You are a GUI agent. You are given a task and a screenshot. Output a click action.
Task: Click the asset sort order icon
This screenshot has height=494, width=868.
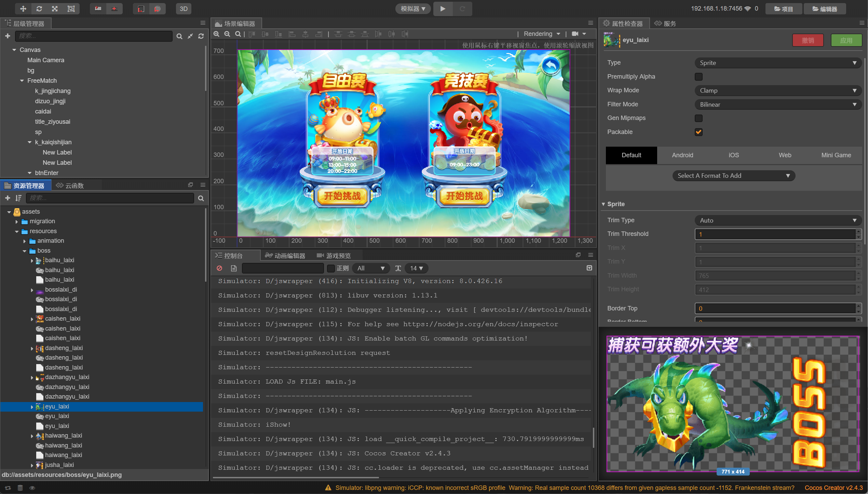click(x=18, y=198)
